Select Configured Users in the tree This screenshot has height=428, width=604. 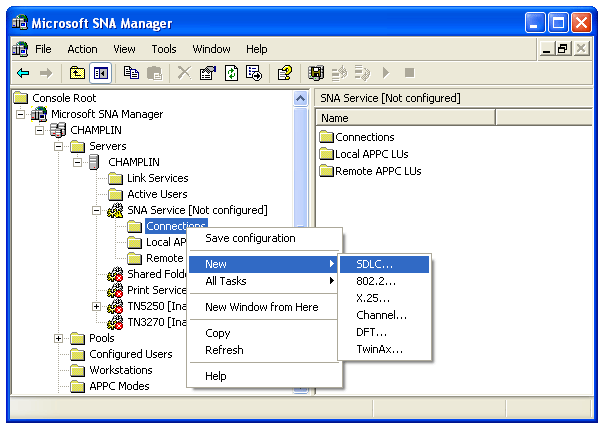[131, 354]
